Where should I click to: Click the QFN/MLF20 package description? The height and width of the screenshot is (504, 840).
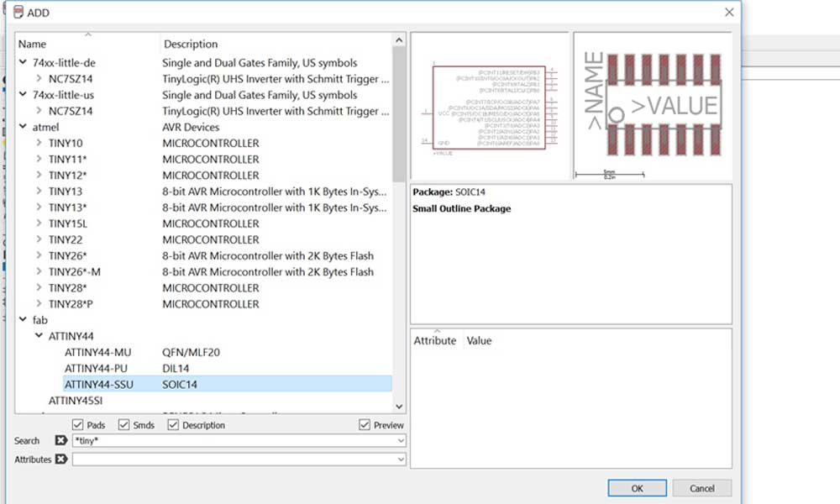point(191,353)
